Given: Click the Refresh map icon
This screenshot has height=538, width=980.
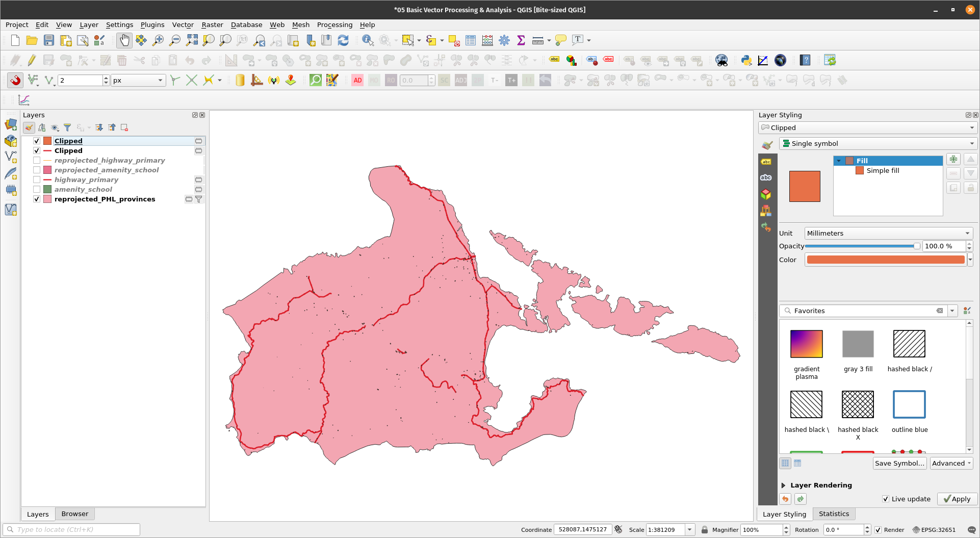Looking at the screenshot, I should pos(343,40).
